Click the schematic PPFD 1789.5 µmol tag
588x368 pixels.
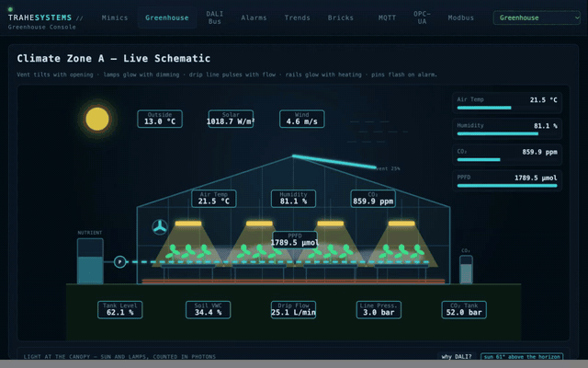tap(295, 239)
